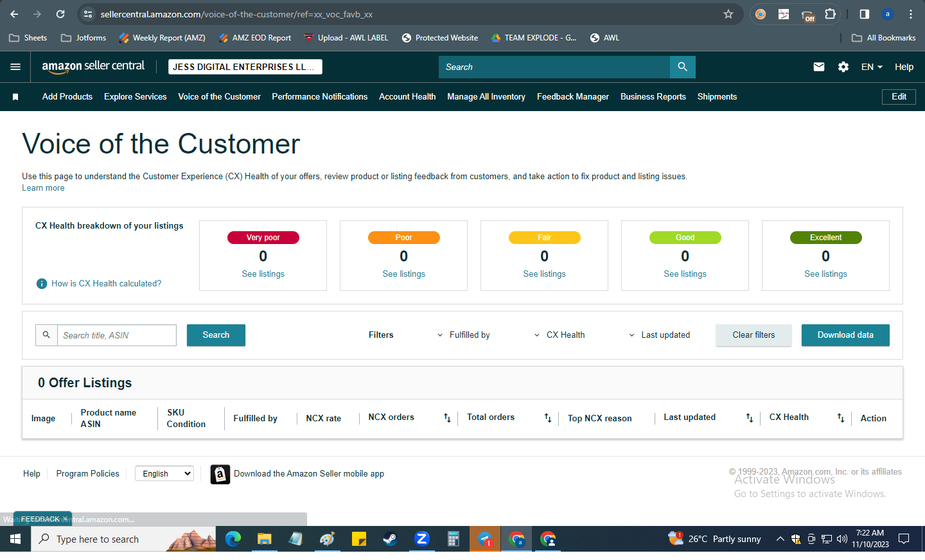The width and height of the screenshot is (925, 560).
Task: Open Steam from taskbar
Action: pos(390,539)
